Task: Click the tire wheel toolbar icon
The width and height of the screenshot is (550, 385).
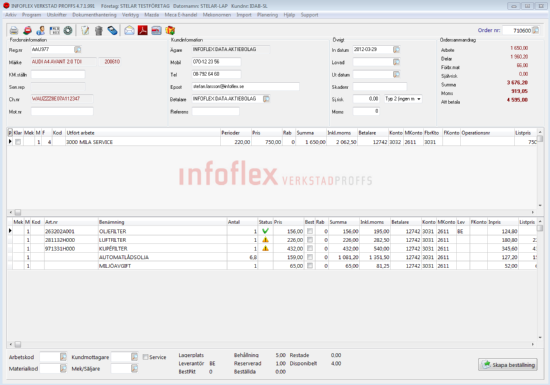Action: 68,31
